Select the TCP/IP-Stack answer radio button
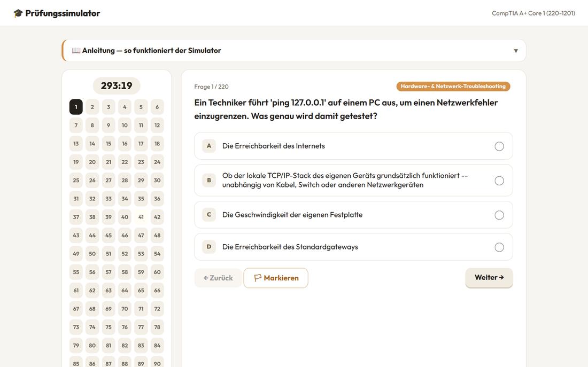The width and height of the screenshot is (588, 367). tap(499, 181)
